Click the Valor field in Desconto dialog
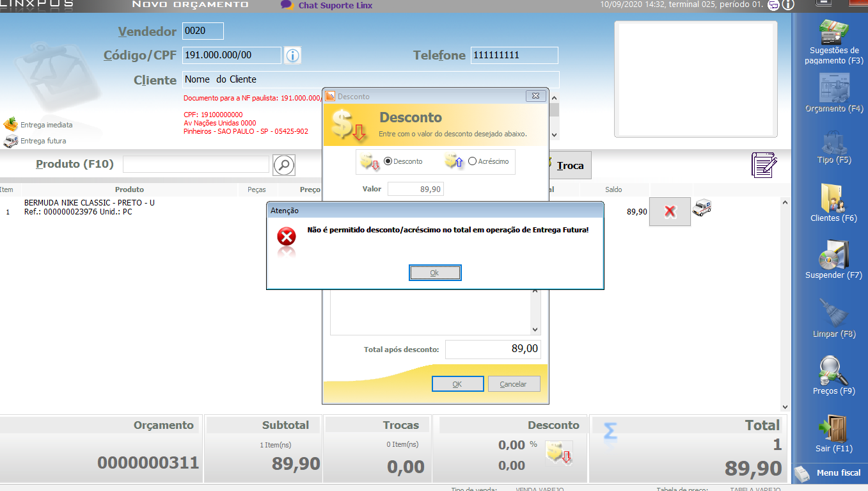Viewport: 868px width, 491px height. (415, 189)
